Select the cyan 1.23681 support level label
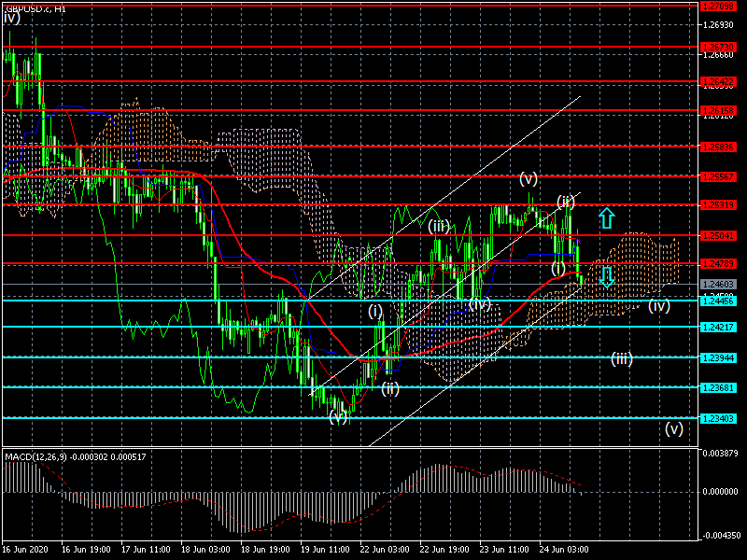 point(718,388)
